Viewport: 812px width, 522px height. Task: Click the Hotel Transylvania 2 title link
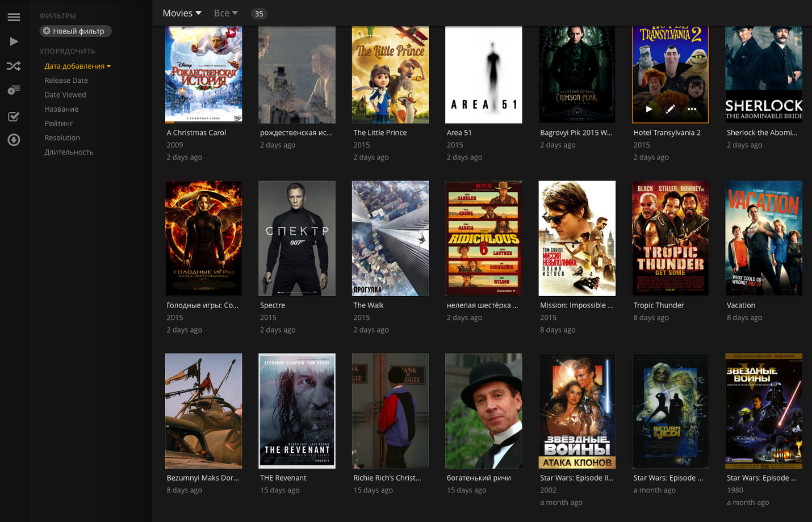point(667,132)
